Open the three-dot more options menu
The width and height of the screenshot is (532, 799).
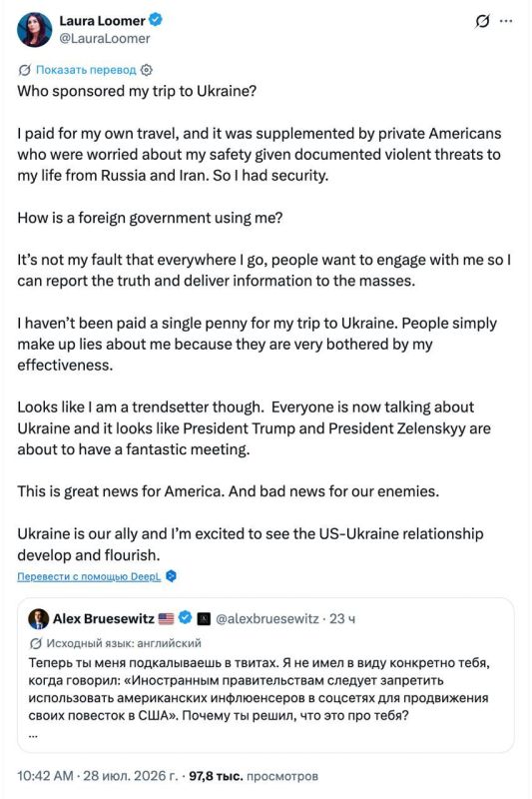[506, 21]
